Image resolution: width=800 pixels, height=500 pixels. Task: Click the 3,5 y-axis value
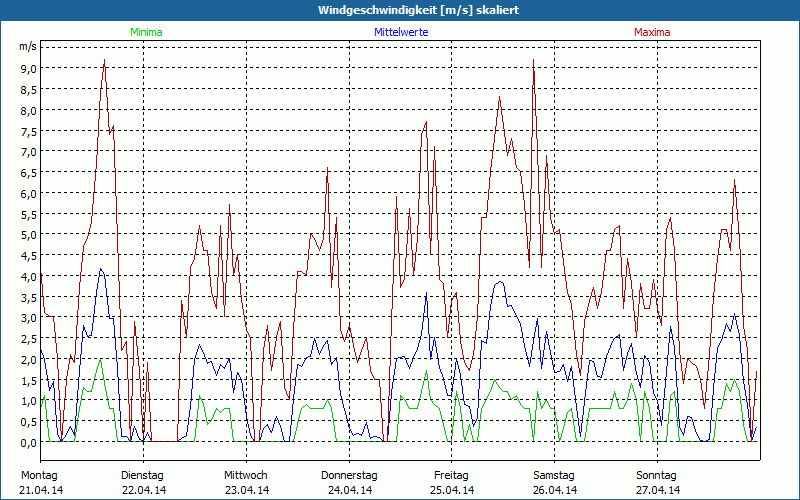click(29, 297)
